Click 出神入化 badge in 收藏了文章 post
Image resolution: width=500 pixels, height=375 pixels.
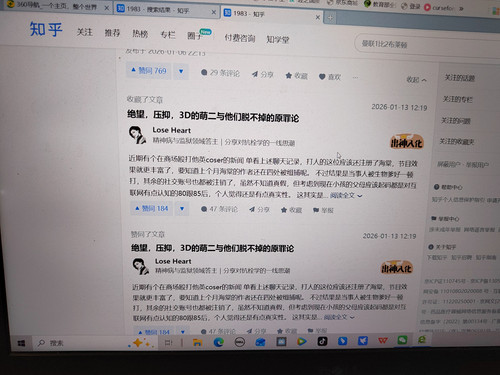coord(406,142)
